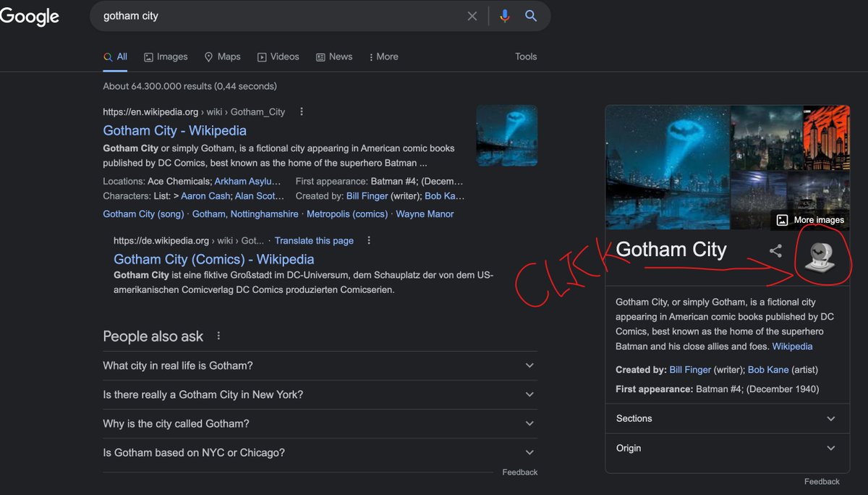Click Feedback under People also ask
868x495 pixels.
coord(520,472)
